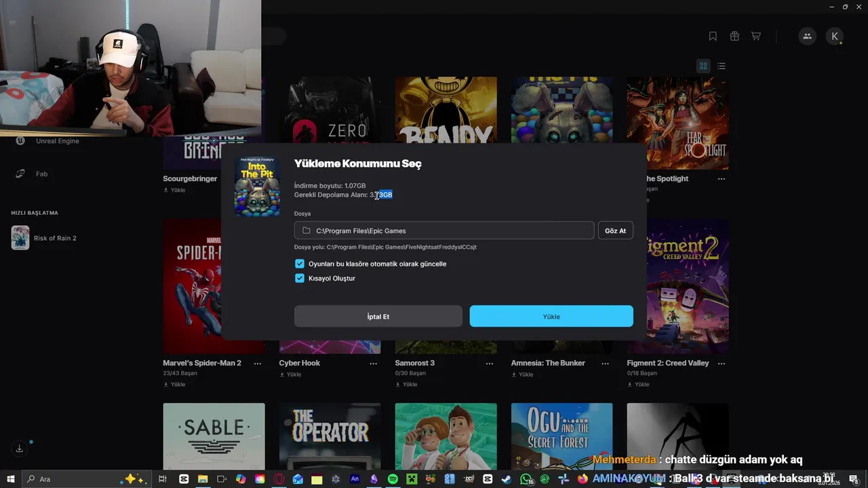868x488 pixels.
Task: Open Outlook from taskbar
Action: pos(298,479)
